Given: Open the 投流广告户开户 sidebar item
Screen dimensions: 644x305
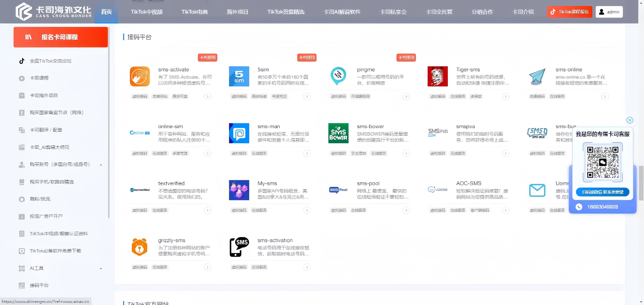Looking at the screenshot, I should pyautogui.click(x=46, y=216).
